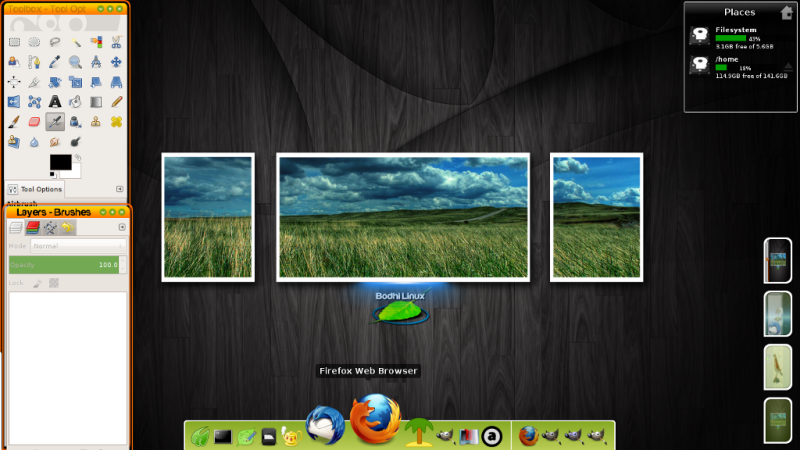Pick the Fuzzy Select magic wand
800x450 pixels.
(75, 42)
